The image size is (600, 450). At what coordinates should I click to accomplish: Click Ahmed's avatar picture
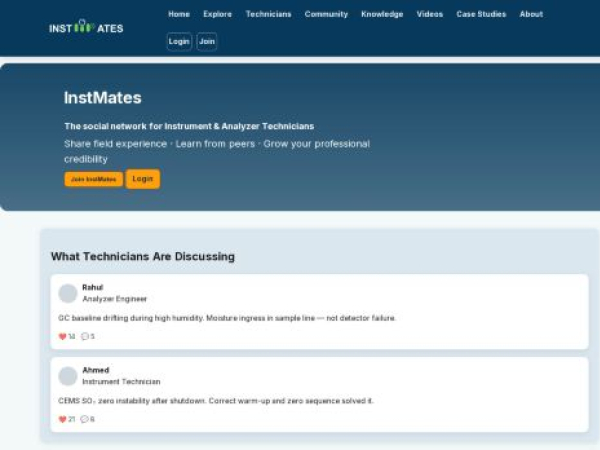pos(68,376)
